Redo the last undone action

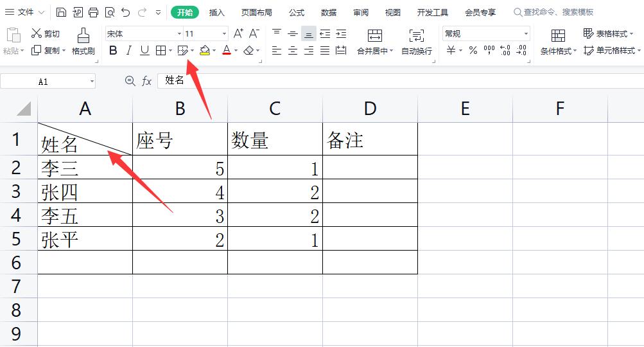(x=142, y=12)
